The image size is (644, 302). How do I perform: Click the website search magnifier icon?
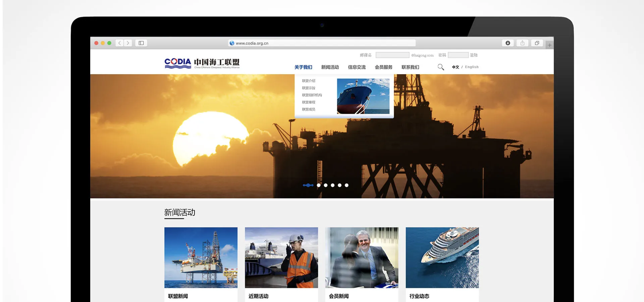(x=441, y=67)
